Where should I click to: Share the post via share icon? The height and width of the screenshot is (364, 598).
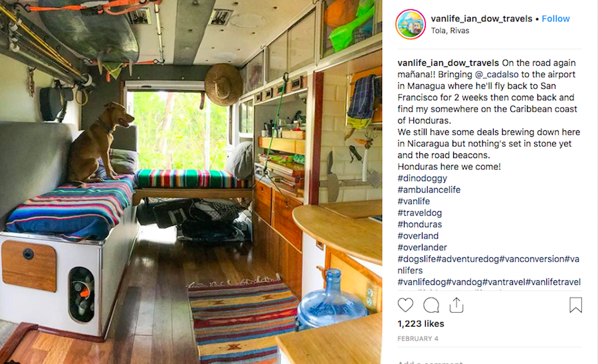456,305
